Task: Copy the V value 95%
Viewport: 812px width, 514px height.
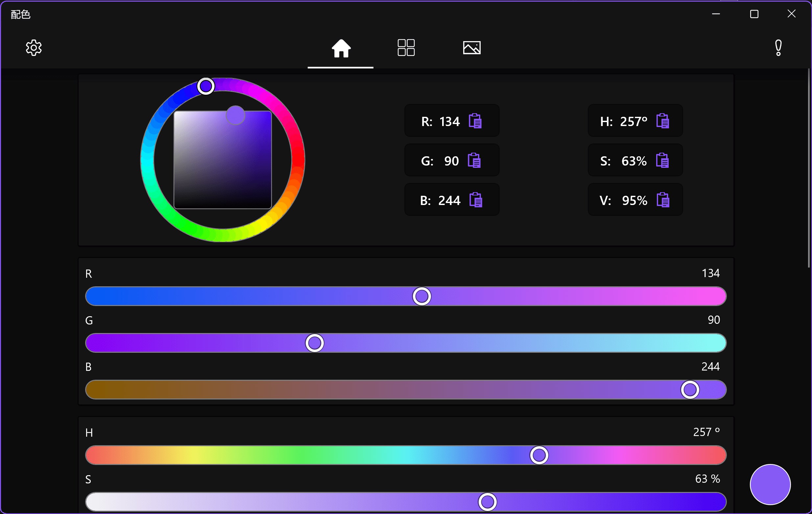Action: [x=663, y=200]
